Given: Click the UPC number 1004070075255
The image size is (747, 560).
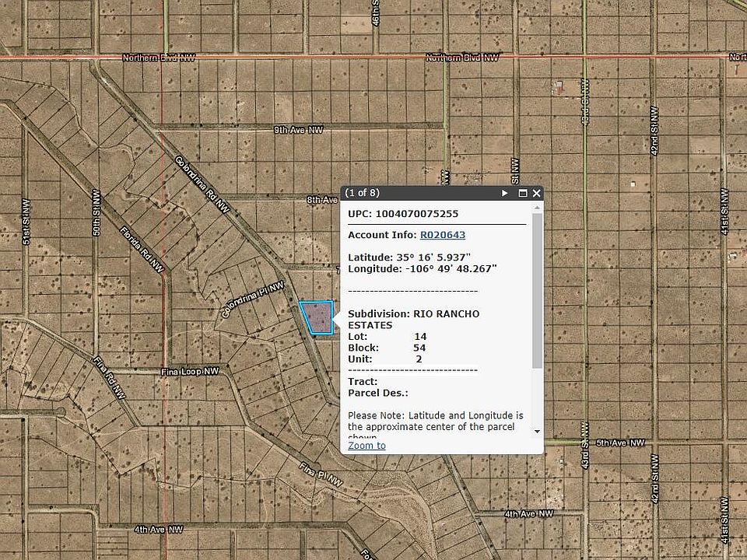Looking at the screenshot, I should coord(416,213).
